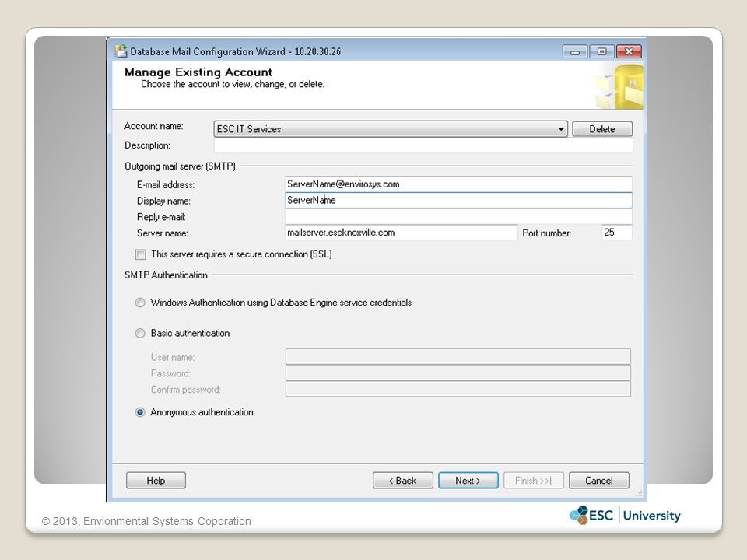Close the Database Mail Configuration Wizard
The height and width of the screenshot is (560, 747).
[x=629, y=51]
